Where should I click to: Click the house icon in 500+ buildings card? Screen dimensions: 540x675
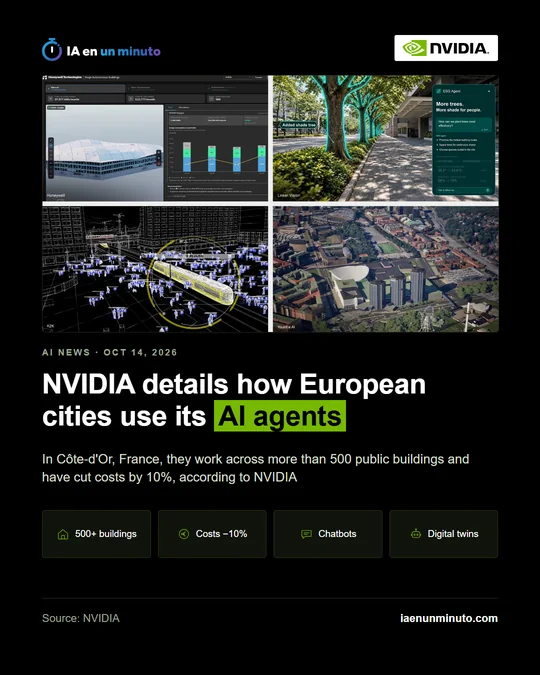coord(63,534)
